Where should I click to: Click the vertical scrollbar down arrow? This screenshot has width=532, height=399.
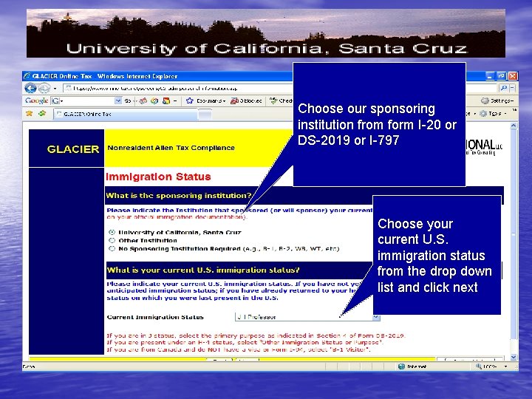514,357
